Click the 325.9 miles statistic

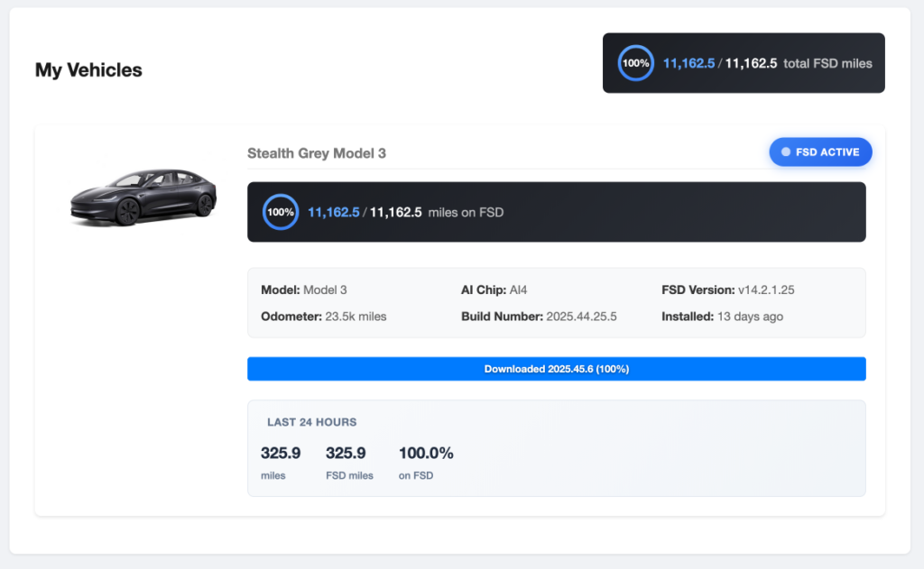[280, 462]
